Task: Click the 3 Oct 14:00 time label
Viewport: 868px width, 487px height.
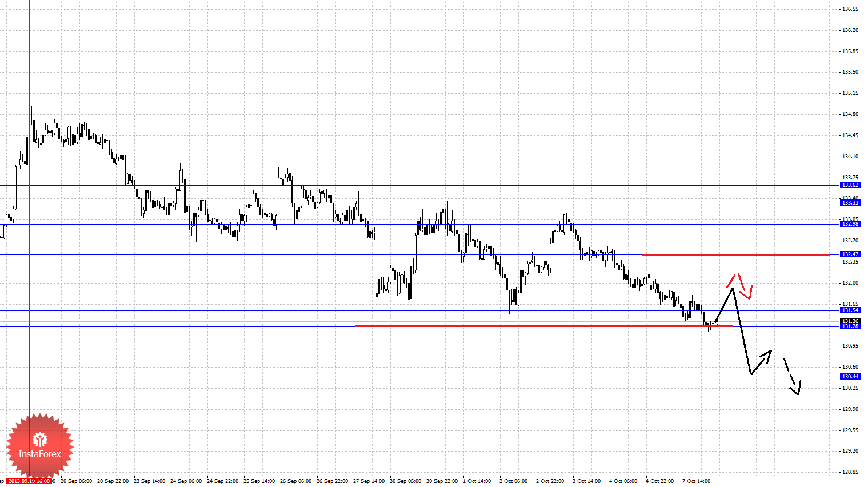Action: [587, 481]
